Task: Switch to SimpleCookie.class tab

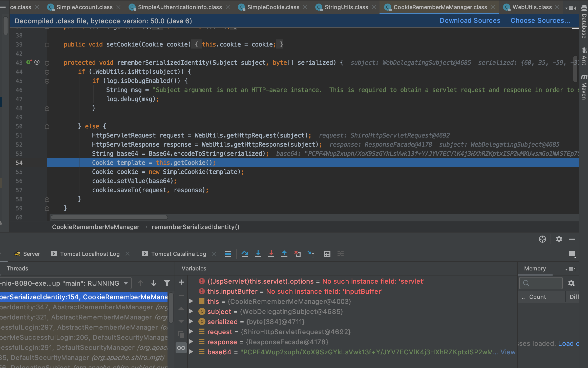Action: [273, 7]
